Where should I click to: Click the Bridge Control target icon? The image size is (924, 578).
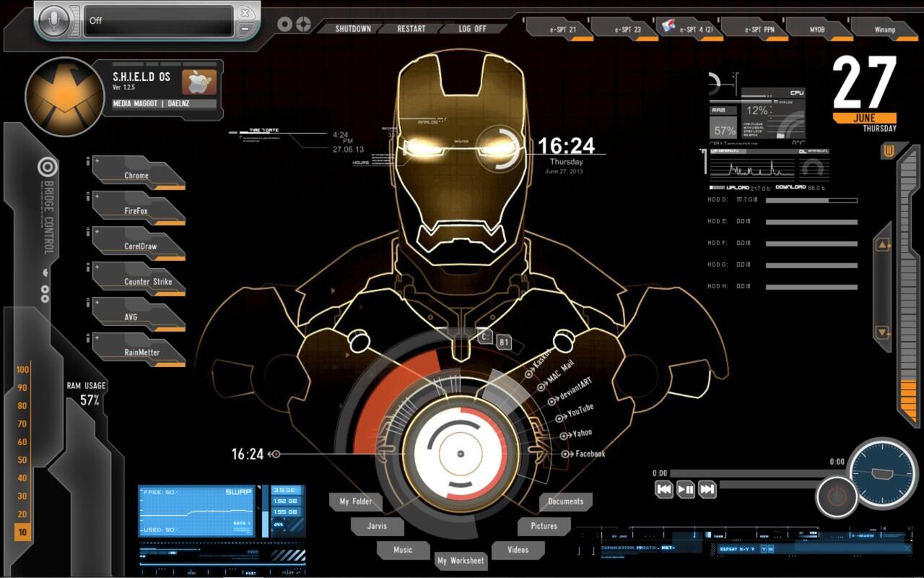(x=48, y=167)
